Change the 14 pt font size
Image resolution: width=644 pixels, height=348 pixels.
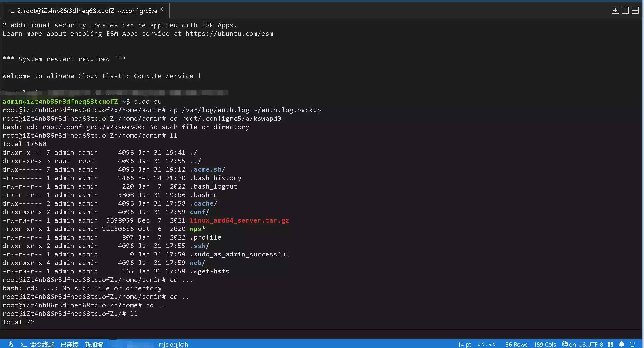[x=464, y=344]
